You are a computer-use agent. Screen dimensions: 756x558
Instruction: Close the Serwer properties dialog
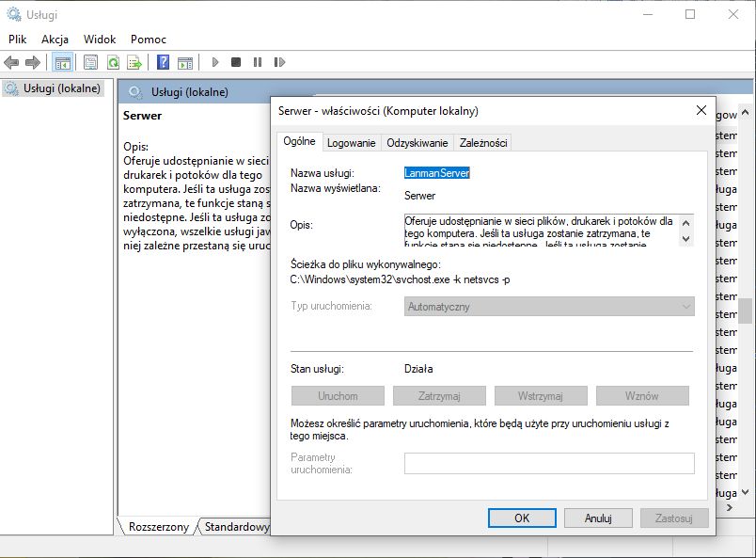[x=701, y=110]
